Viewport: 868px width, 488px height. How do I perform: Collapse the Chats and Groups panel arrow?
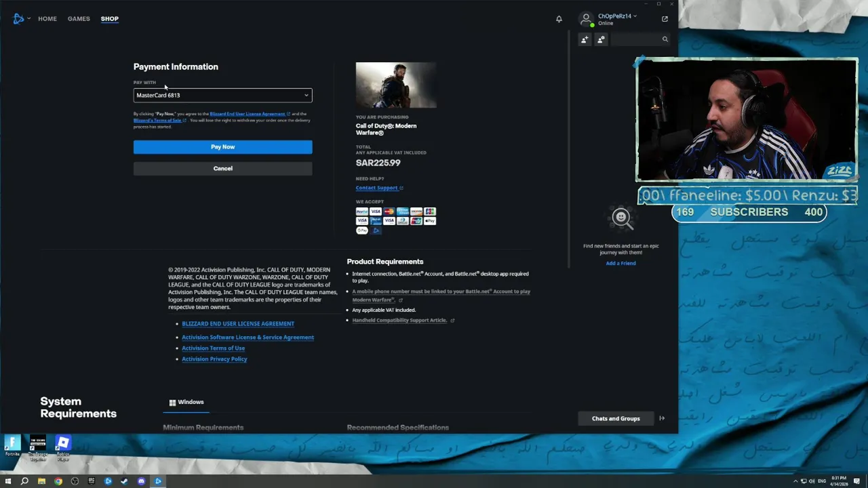click(x=662, y=418)
